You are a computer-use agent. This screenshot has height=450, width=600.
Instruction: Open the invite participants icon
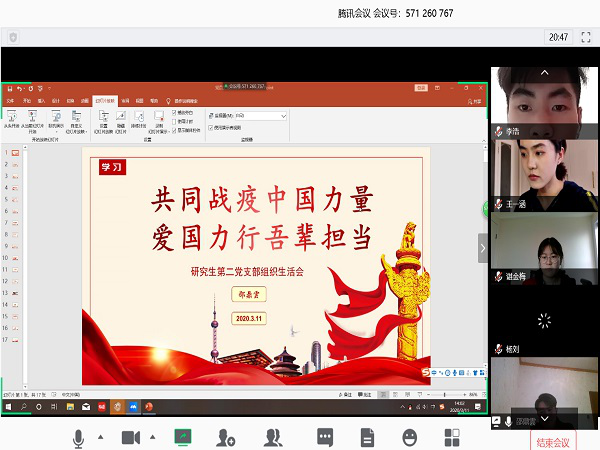pyautogui.click(x=226, y=438)
